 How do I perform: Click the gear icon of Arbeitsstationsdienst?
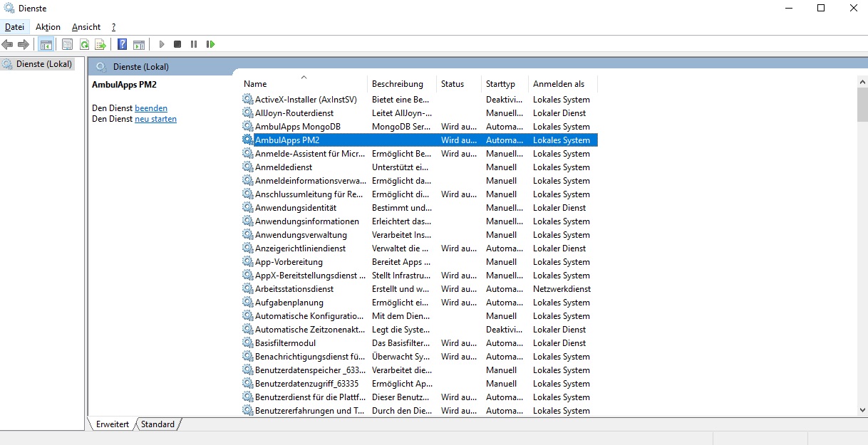tap(248, 289)
